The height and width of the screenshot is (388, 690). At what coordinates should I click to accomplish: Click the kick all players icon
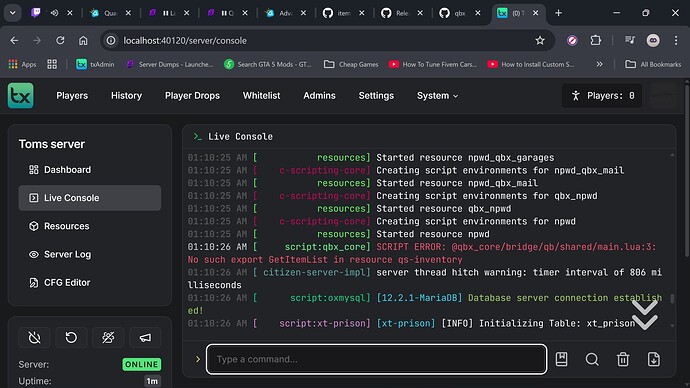click(x=108, y=337)
